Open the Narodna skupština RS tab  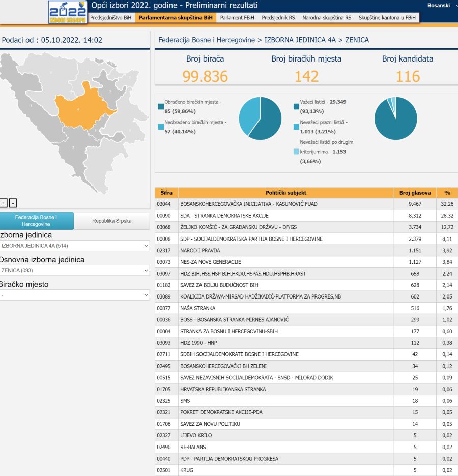[x=326, y=17]
